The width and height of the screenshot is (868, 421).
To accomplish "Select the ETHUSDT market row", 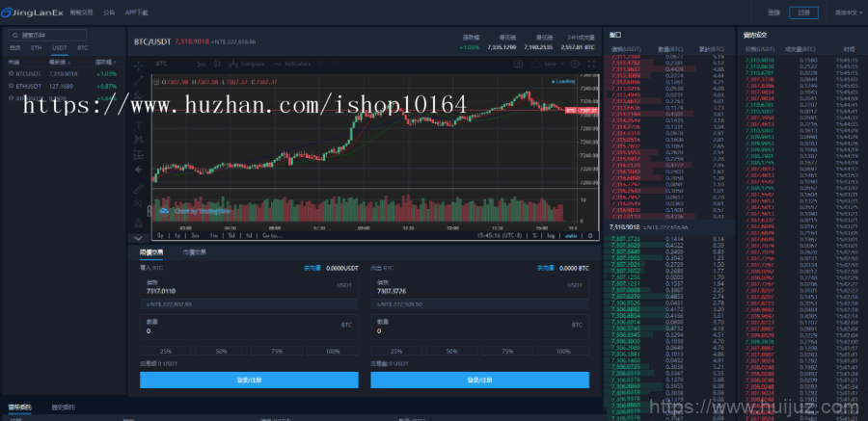I will [65, 86].
